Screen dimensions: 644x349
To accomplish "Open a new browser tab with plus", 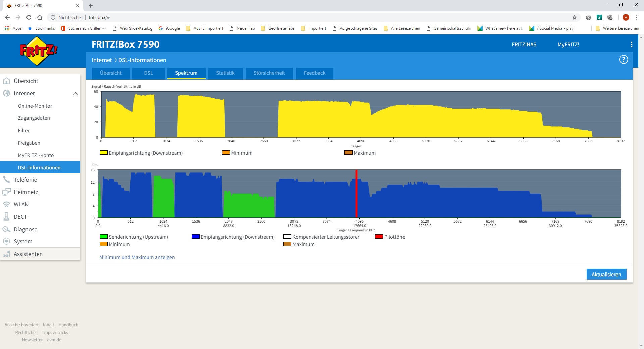I will [91, 6].
